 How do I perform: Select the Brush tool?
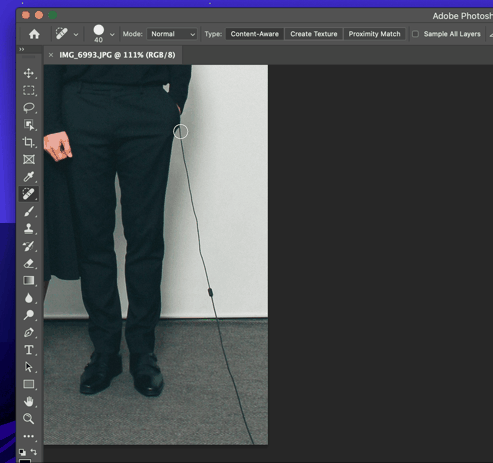[x=29, y=211]
